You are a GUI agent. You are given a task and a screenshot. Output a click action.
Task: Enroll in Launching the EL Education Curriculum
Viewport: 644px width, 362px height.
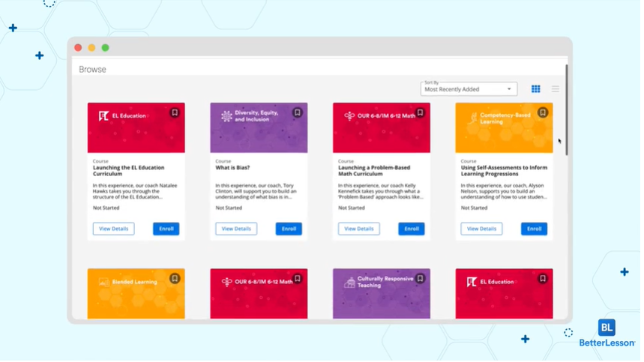[166, 230]
